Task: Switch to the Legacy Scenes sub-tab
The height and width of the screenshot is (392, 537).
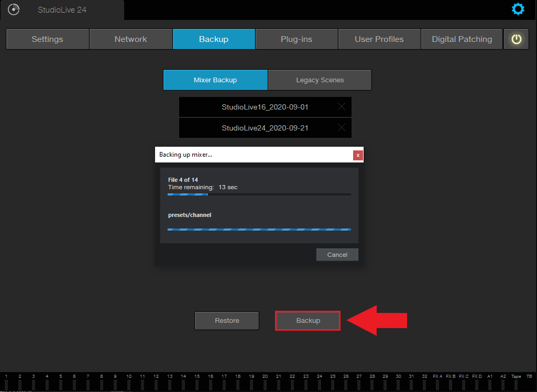Action: click(x=320, y=80)
